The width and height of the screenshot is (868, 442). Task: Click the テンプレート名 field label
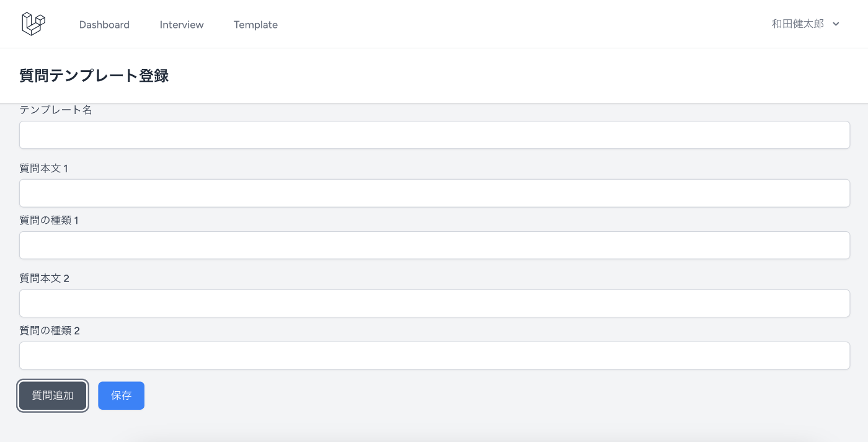click(56, 110)
